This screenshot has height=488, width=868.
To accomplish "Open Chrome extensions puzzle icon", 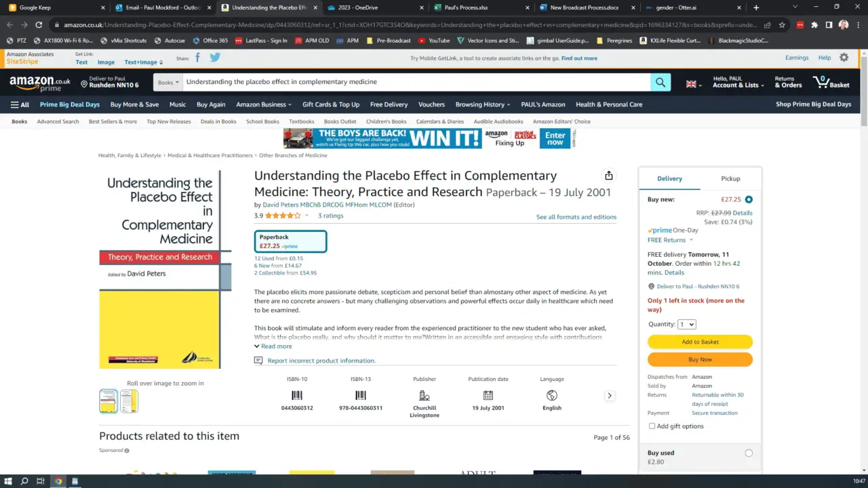I will 814,25.
